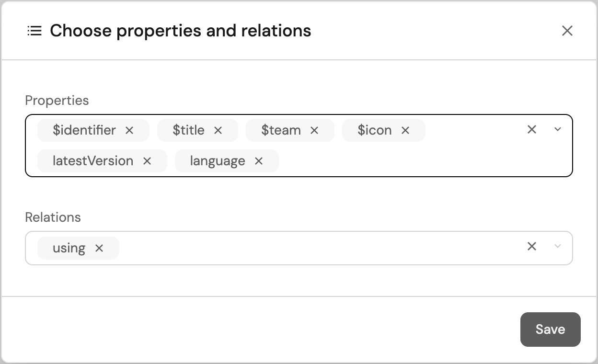Remove the latestVersion property chip
Viewport: 598px width, 364px height.
click(147, 161)
